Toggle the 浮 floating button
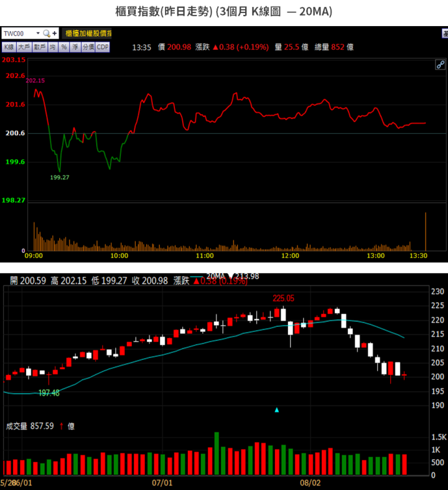 [75, 47]
